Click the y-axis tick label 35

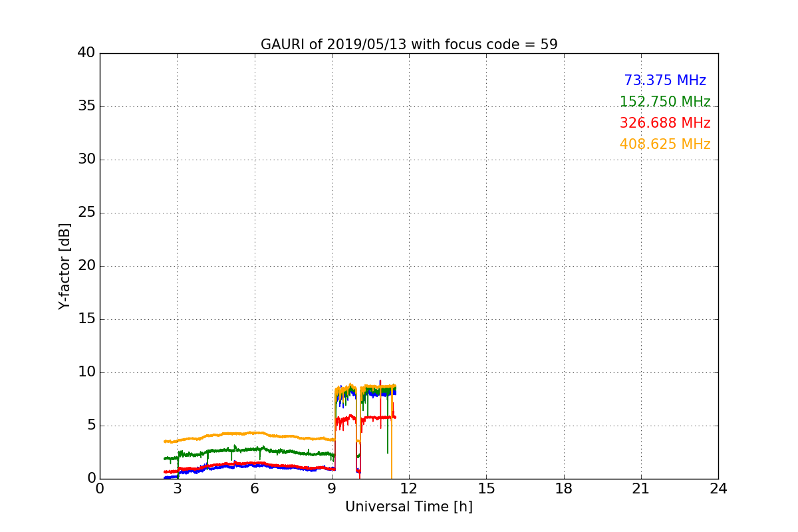tap(86, 106)
